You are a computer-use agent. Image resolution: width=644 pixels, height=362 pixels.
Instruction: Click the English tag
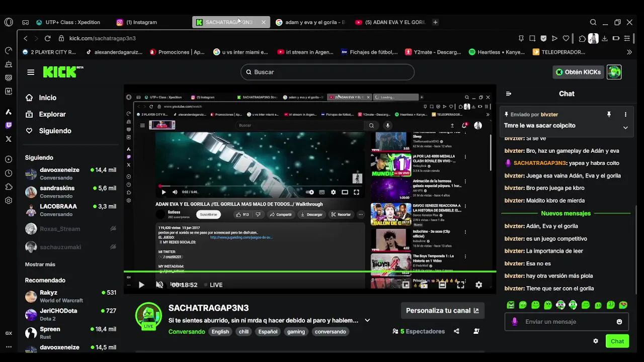pos(220,332)
